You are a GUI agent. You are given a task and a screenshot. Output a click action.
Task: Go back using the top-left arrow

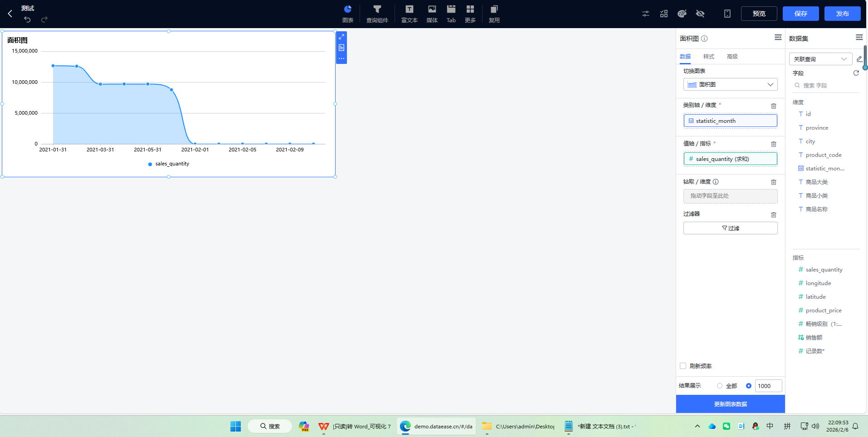10,14
